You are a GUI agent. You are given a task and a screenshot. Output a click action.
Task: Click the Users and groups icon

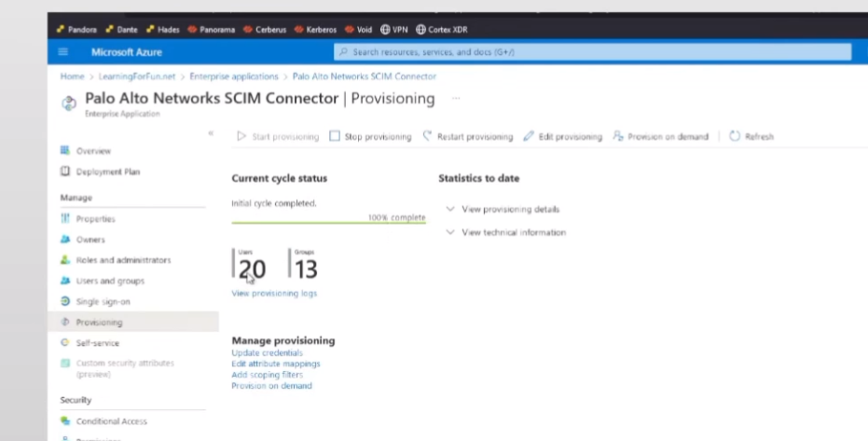pyautogui.click(x=65, y=281)
